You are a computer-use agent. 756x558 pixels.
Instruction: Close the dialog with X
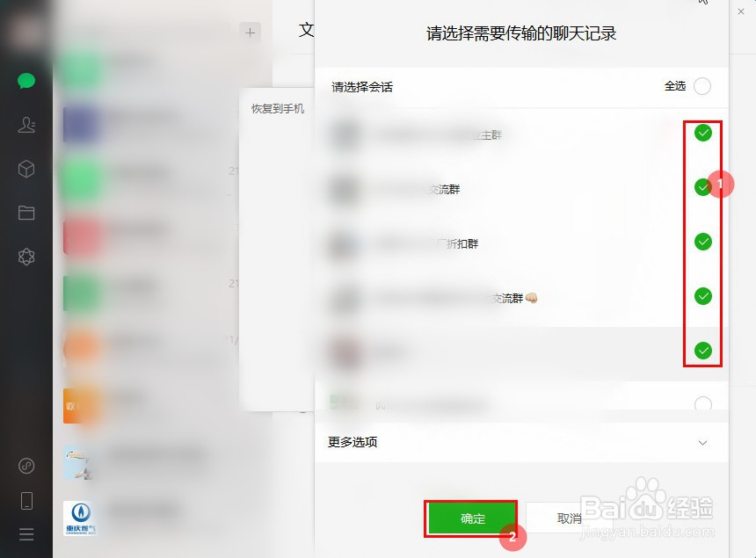(741, 11)
